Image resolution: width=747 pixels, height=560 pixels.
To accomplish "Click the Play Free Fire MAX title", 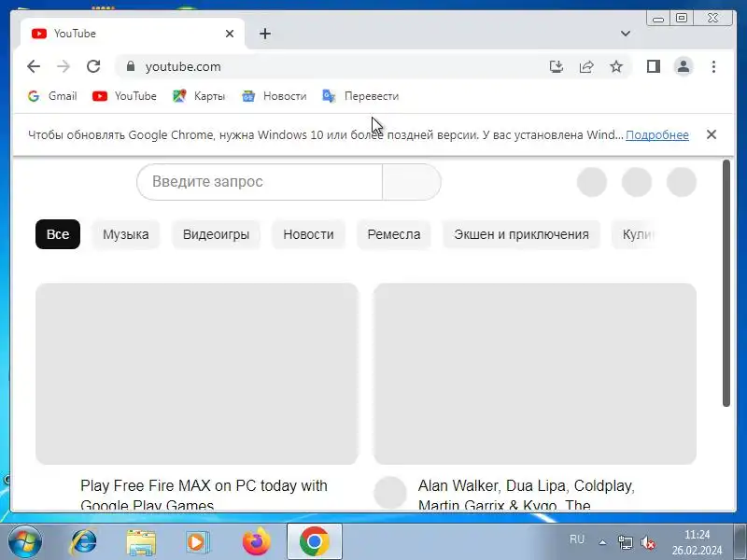I will 204,495.
